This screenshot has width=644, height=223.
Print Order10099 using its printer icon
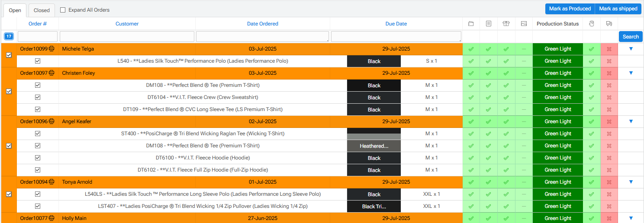pyautogui.click(x=52, y=49)
